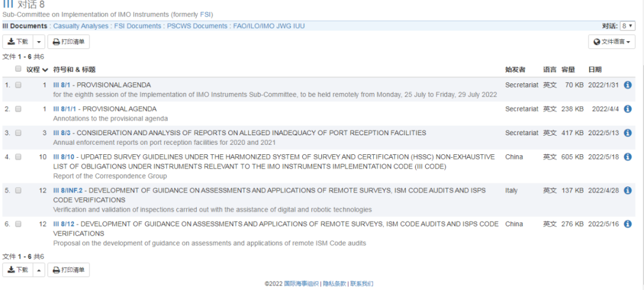Select date cell 2022/5/18
This screenshot has height=290, width=644.
pyautogui.click(x=603, y=157)
